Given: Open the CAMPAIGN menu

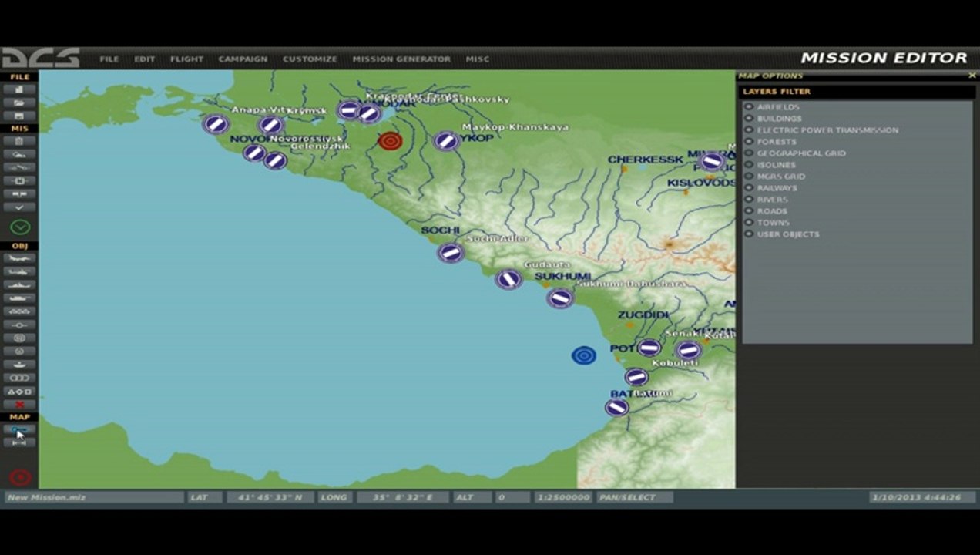Looking at the screenshot, I should (x=243, y=59).
